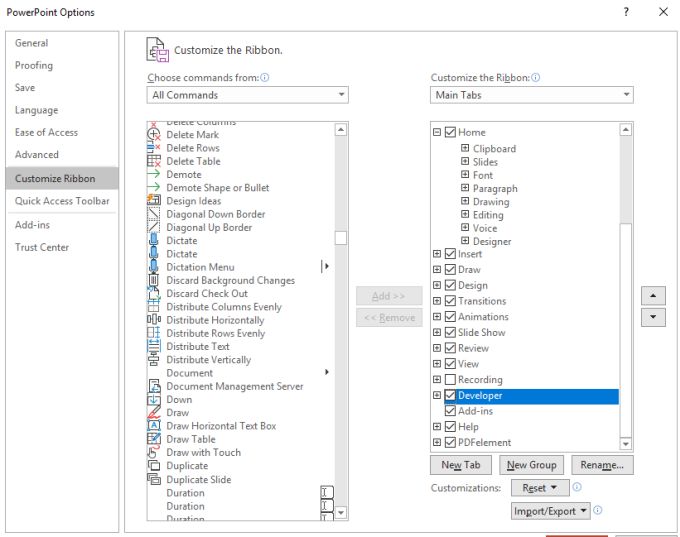Click the New Group button
The image size is (680, 537).
532,465
